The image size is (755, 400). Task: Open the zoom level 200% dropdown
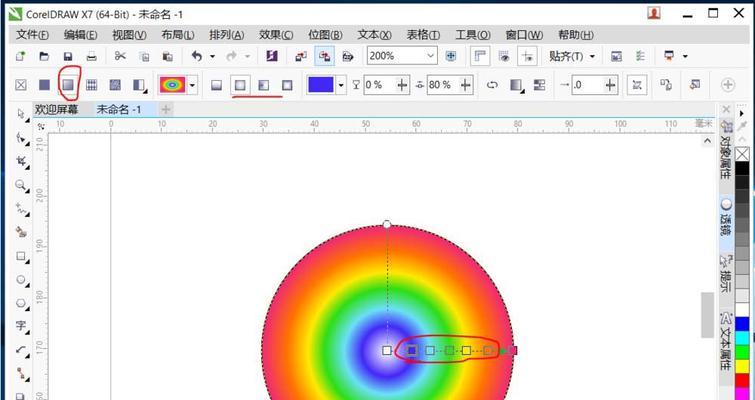click(430, 56)
